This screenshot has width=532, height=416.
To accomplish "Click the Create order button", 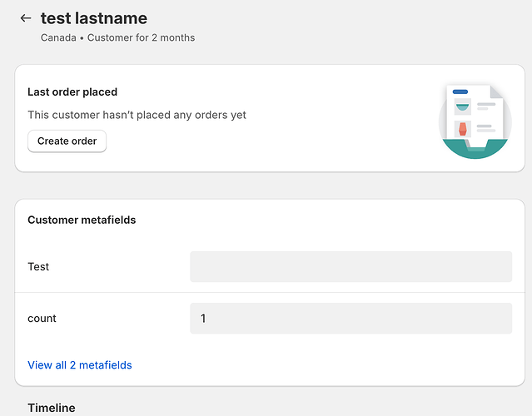I will click(67, 141).
